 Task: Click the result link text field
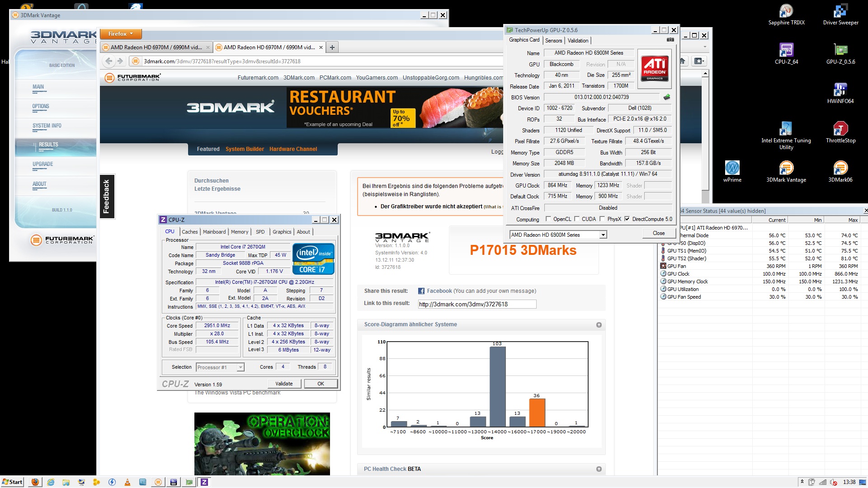tap(477, 304)
